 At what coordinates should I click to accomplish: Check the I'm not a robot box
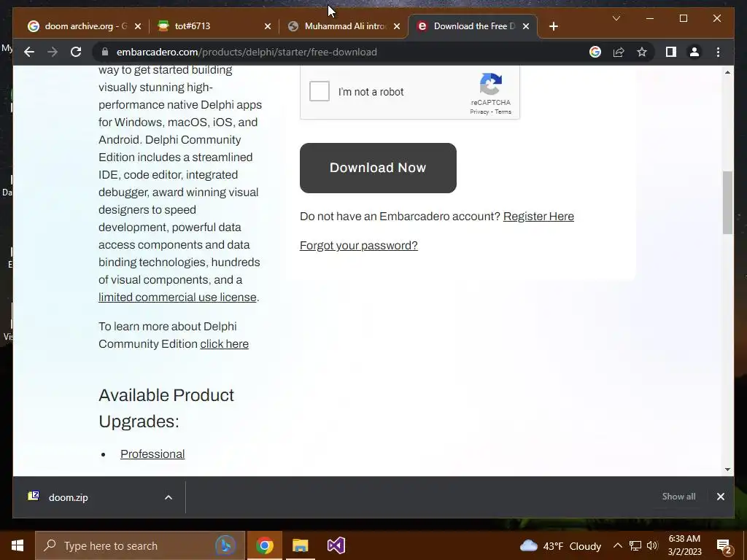point(320,91)
